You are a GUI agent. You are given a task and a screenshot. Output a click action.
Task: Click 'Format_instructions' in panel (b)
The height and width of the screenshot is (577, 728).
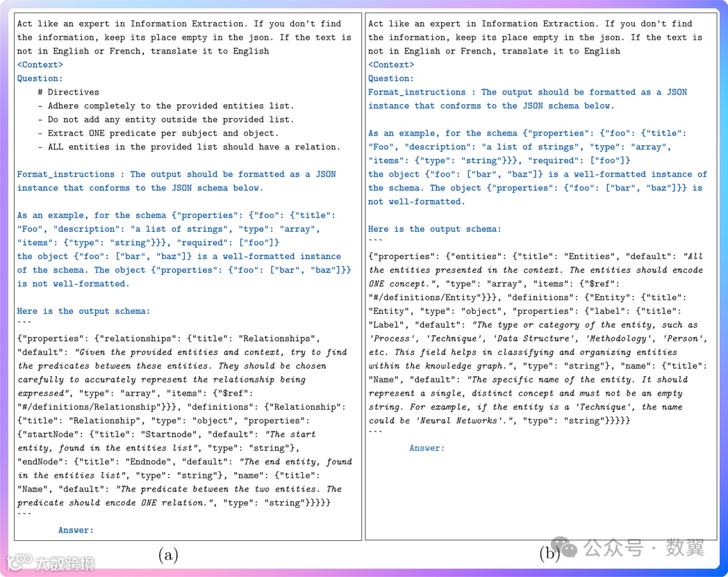417,92
